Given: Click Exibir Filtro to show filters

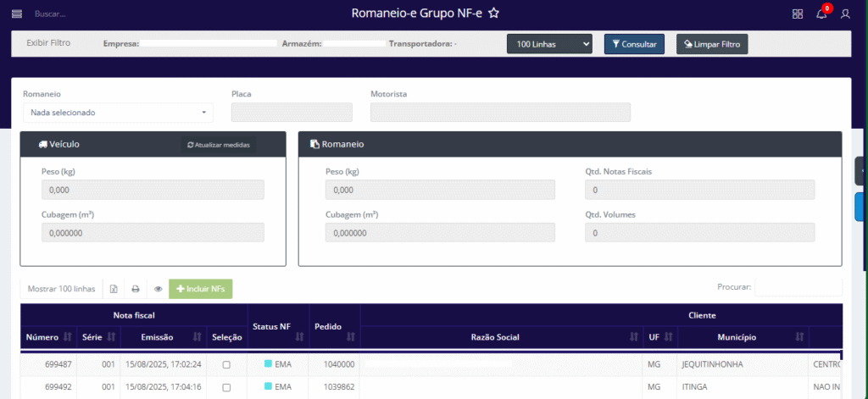Looking at the screenshot, I should tap(48, 42).
